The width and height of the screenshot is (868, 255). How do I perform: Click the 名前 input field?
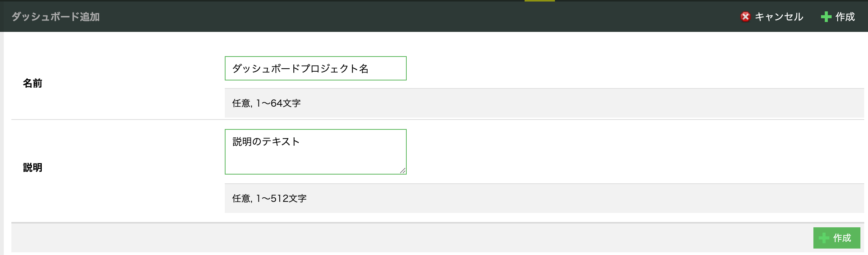click(316, 68)
